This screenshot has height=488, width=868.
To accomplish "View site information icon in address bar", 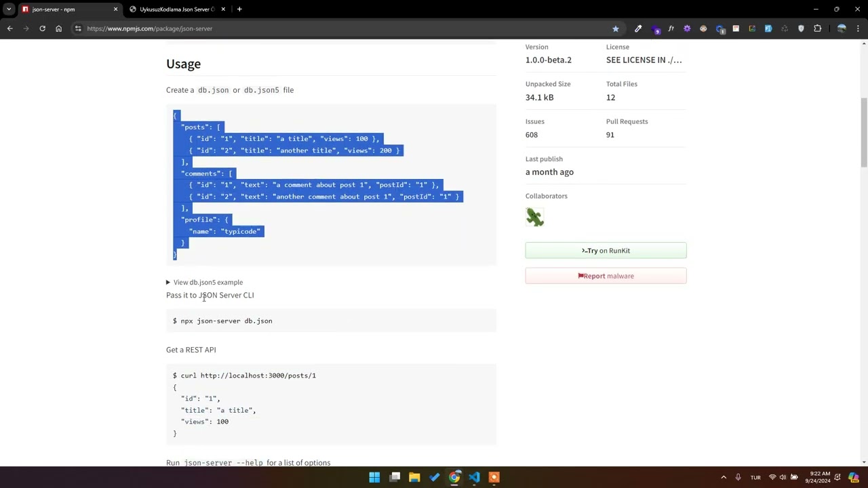I will coord(78,28).
